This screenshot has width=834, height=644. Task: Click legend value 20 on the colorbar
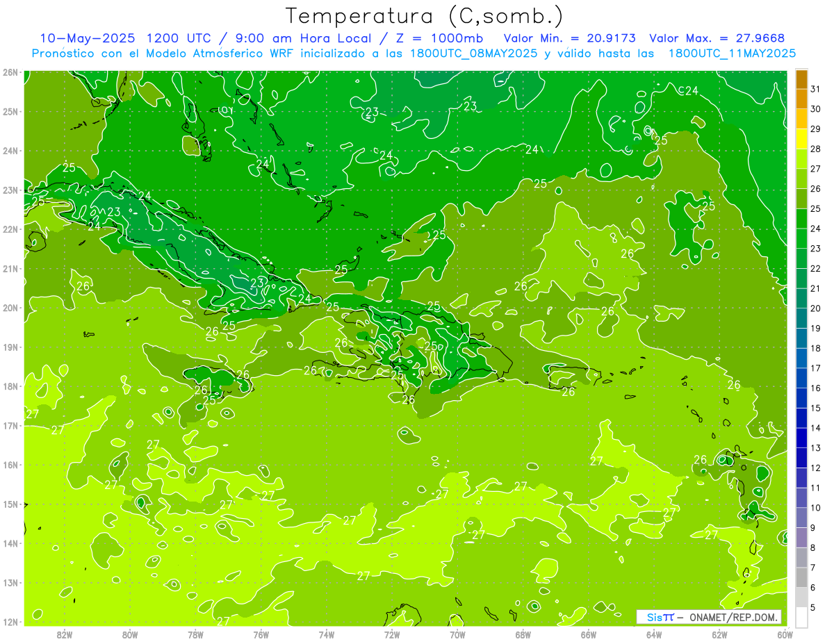816,308
